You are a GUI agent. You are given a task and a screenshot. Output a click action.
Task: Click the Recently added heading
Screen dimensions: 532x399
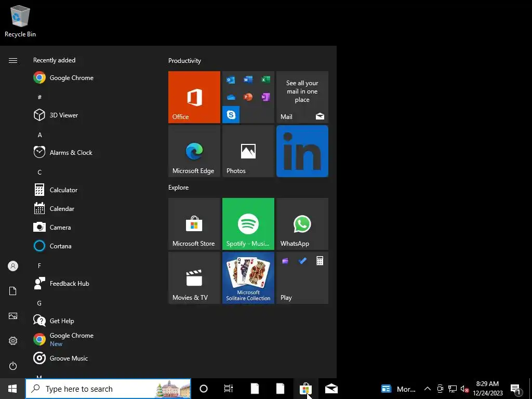click(54, 60)
